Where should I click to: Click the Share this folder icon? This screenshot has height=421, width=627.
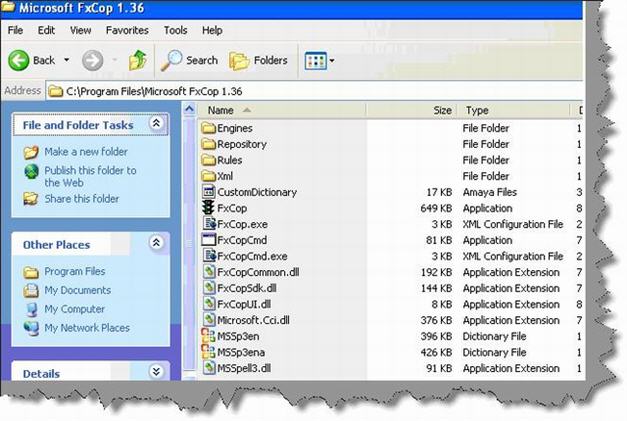pos(31,199)
